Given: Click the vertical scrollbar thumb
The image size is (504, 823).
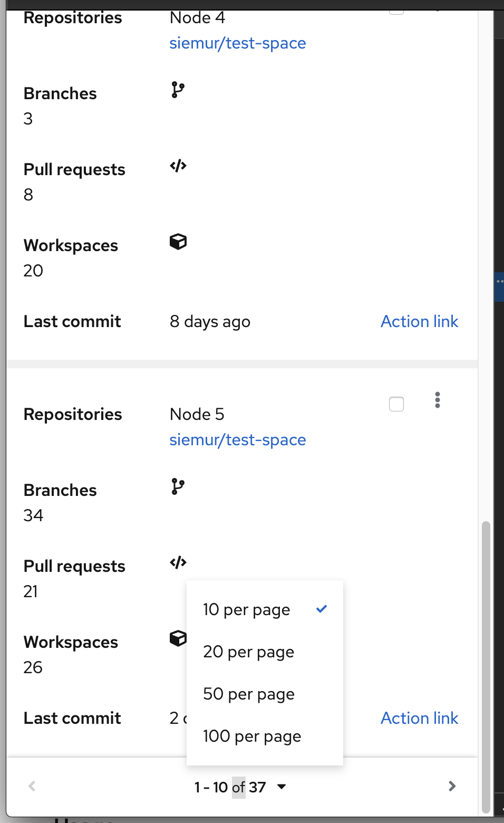Looking at the screenshot, I should click(x=486, y=667).
